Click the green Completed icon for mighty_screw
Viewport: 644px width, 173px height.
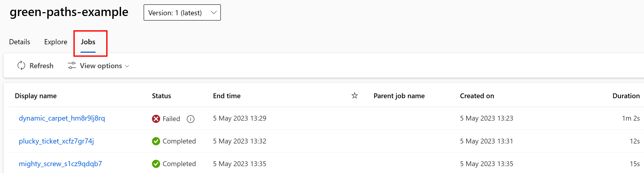[x=156, y=164]
